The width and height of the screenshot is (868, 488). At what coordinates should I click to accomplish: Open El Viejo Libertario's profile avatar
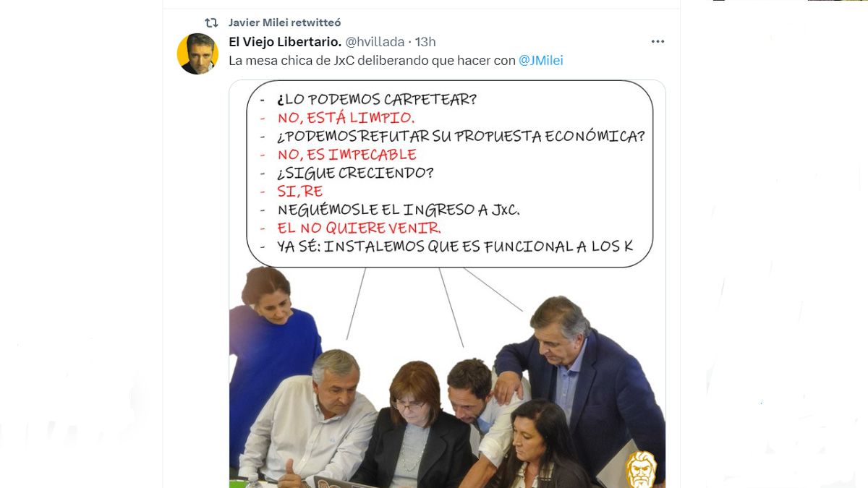pos(197,53)
